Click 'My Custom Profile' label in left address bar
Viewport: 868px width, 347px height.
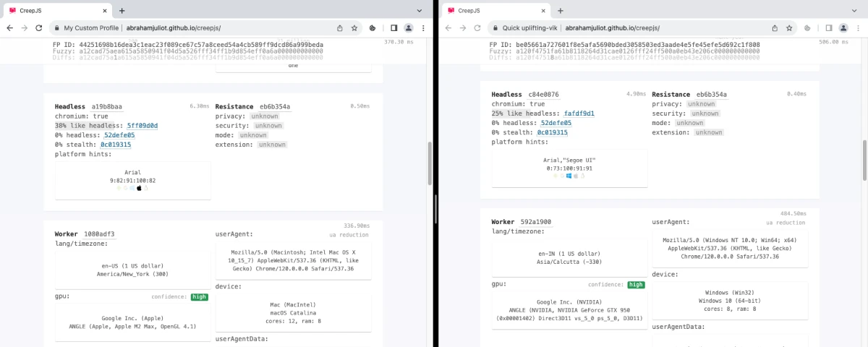click(91, 27)
